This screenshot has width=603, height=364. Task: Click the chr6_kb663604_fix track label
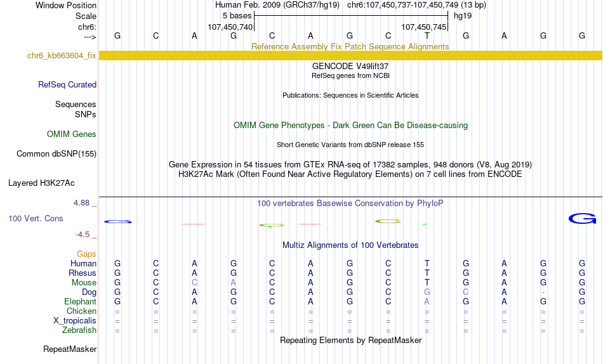coord(62,55)
